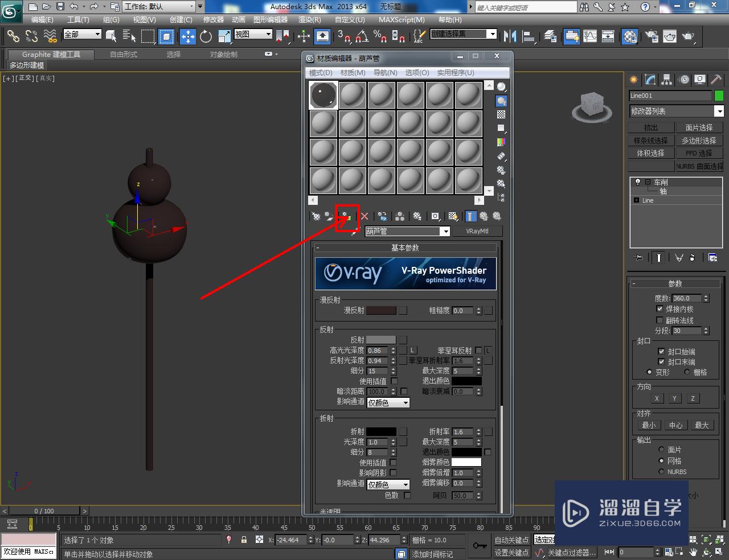Click VRayMtl material type button
The width and height of the screenshot is (729, 560).
point(477,231)
